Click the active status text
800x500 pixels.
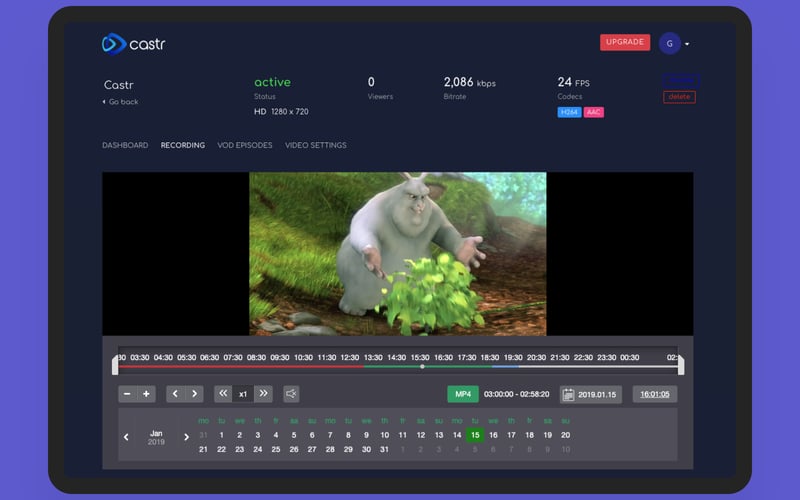coord(272,82)
